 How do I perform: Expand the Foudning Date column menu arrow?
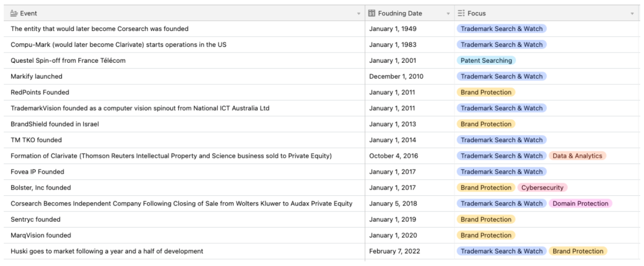pyautogui.click(x=448, y=14)
